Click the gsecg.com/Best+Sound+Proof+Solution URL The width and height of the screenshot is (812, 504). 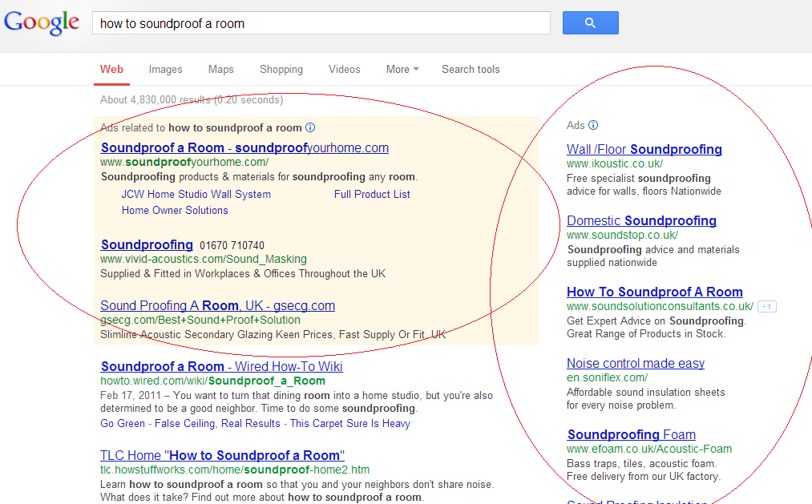point(200,320)
